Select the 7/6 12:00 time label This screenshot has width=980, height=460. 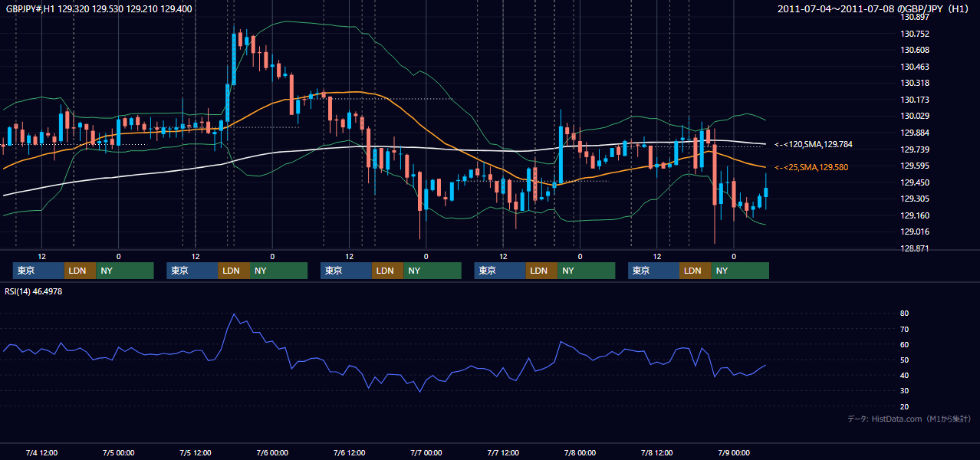[349, 452]
